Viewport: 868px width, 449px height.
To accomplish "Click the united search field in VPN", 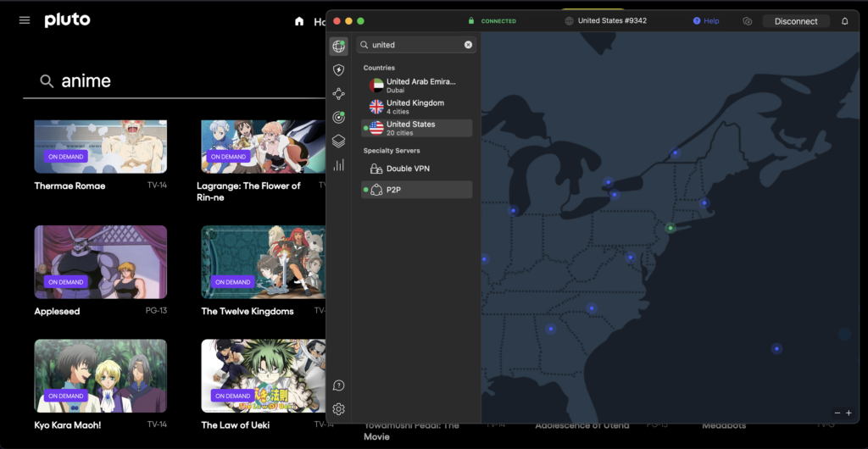I will coord(416,45).
